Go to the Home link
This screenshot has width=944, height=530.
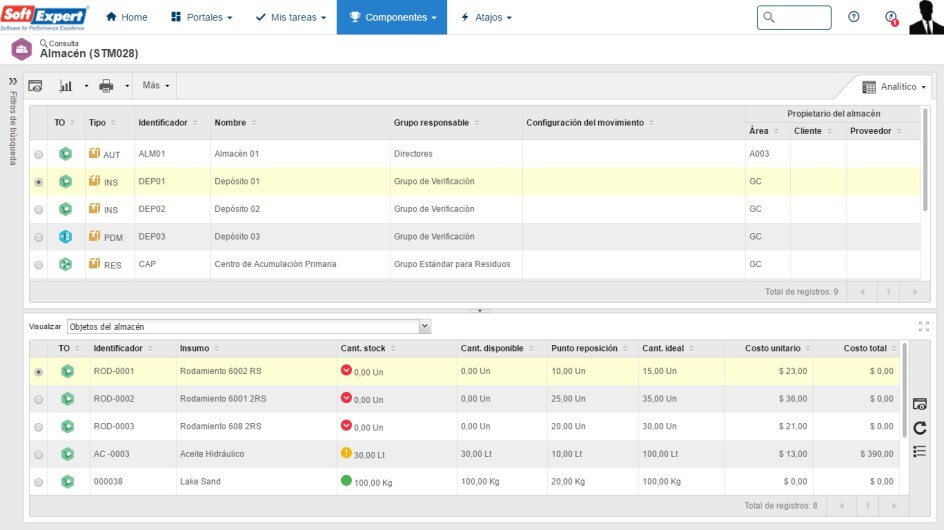pos(126,17)
